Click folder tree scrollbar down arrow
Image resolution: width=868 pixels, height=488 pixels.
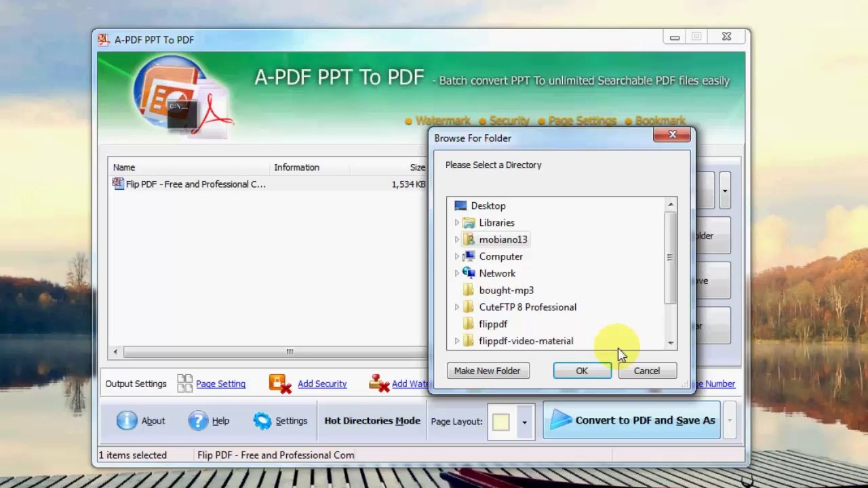tap(671, 343)
